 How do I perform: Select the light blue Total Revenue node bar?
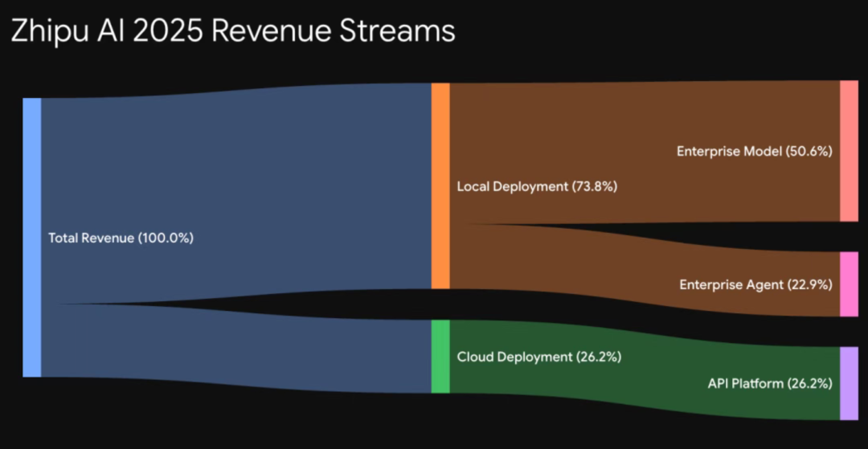click(32, 237)
